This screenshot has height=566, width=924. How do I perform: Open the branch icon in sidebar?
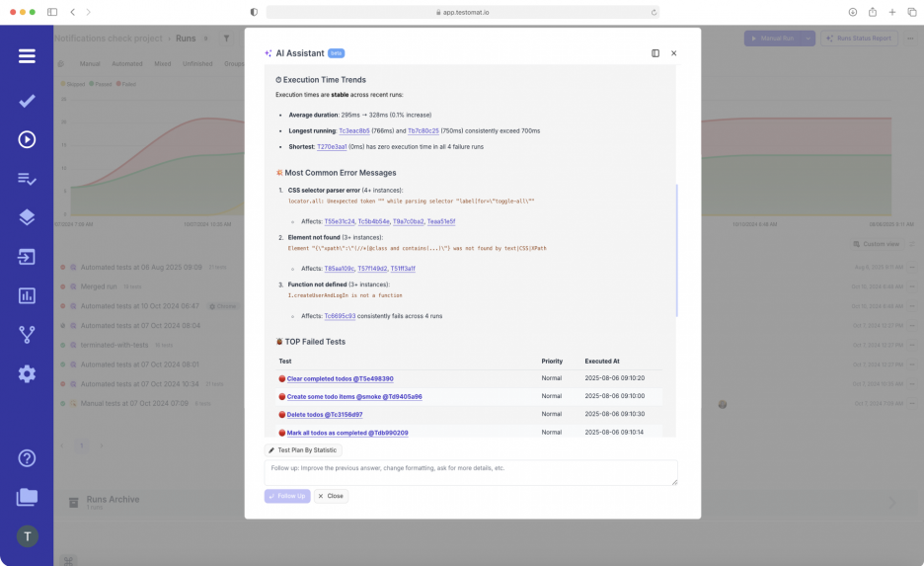point(27,335)
